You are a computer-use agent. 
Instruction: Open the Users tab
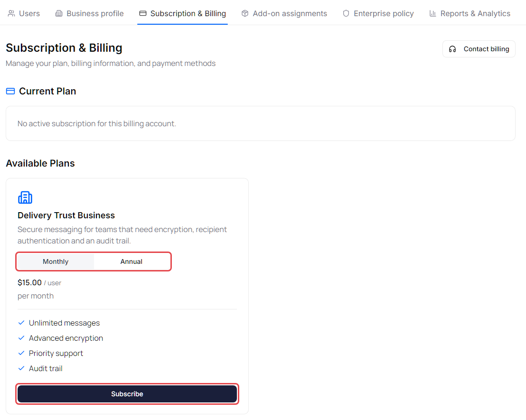point(23,13)
